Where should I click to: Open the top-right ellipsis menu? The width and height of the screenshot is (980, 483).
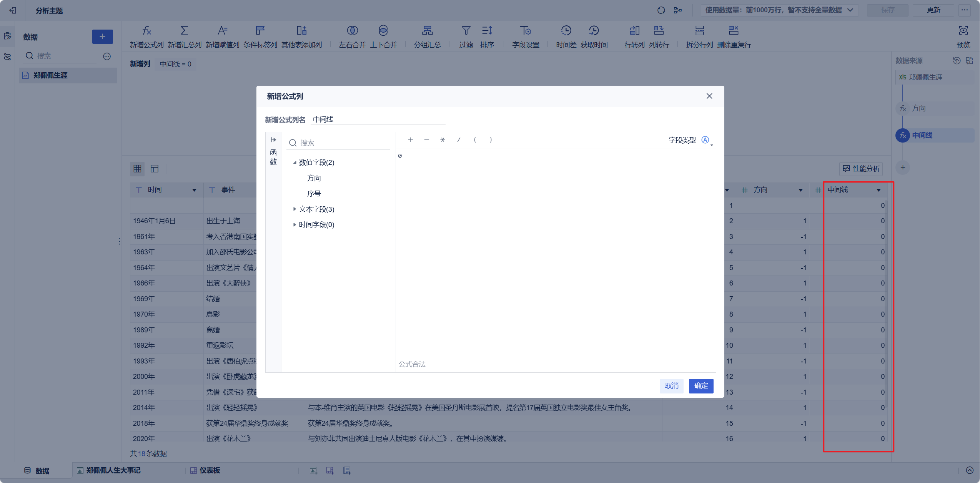click(x=964, y=10)
